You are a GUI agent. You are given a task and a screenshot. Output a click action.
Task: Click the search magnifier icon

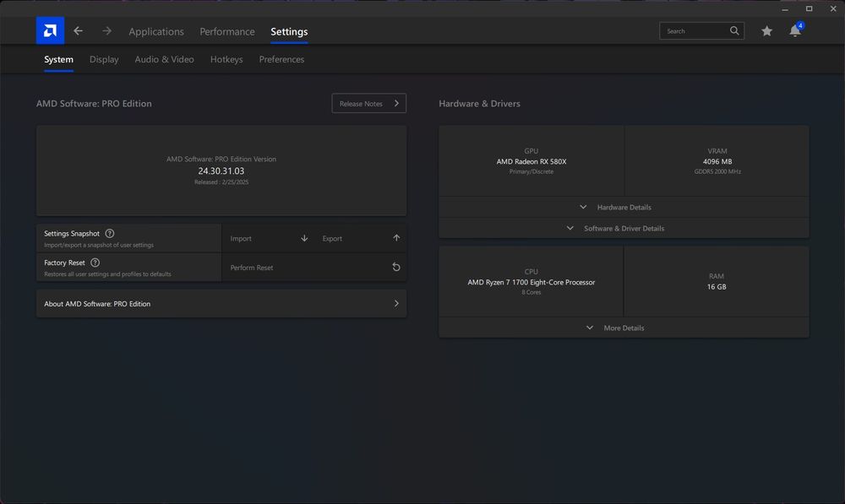[x=734, y=30]
